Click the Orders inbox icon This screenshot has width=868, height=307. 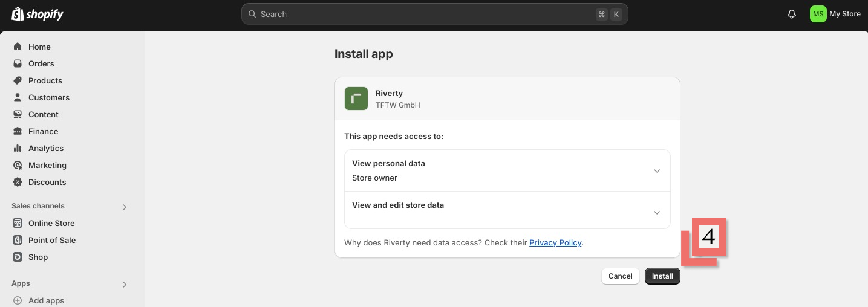click(18, 63)
